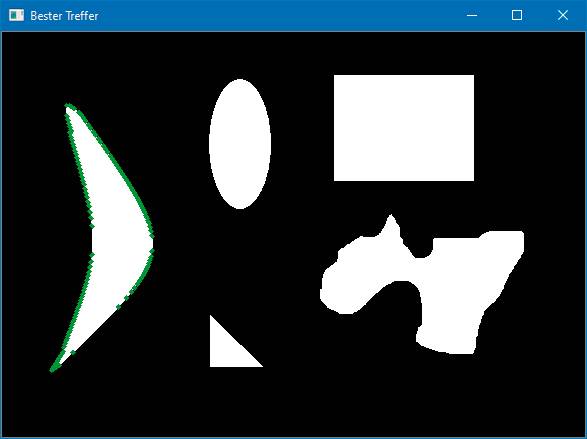Close the Bester Treffer window
The width and height of the screenshot is (587, 439).
pos(563,15)
